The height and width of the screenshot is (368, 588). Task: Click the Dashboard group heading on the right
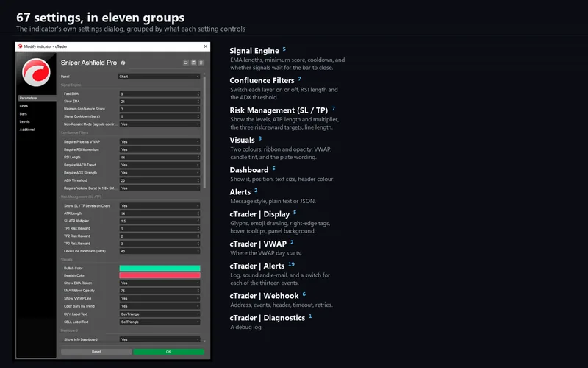pos(249,170)
